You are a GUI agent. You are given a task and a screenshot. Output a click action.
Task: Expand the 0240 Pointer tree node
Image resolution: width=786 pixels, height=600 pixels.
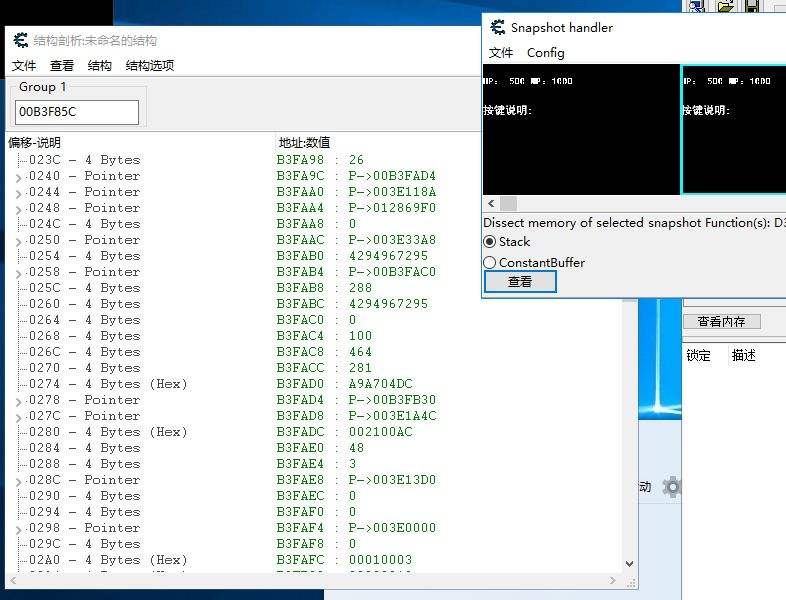point(18,177)
